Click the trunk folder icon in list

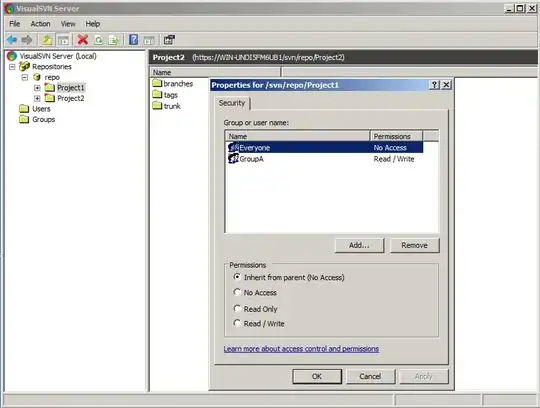click(157, 105)
